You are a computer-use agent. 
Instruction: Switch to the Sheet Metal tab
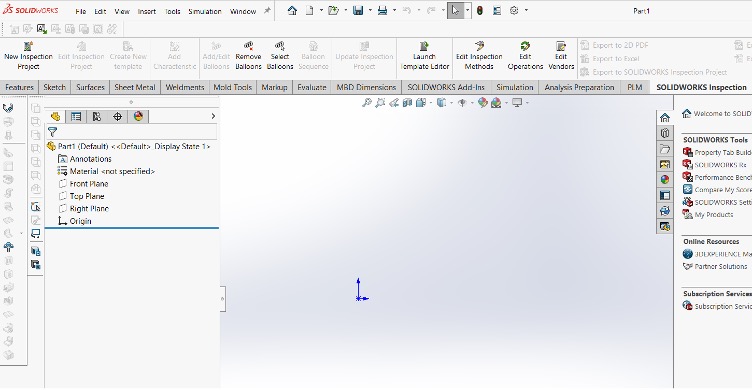(x=135, y=87)
